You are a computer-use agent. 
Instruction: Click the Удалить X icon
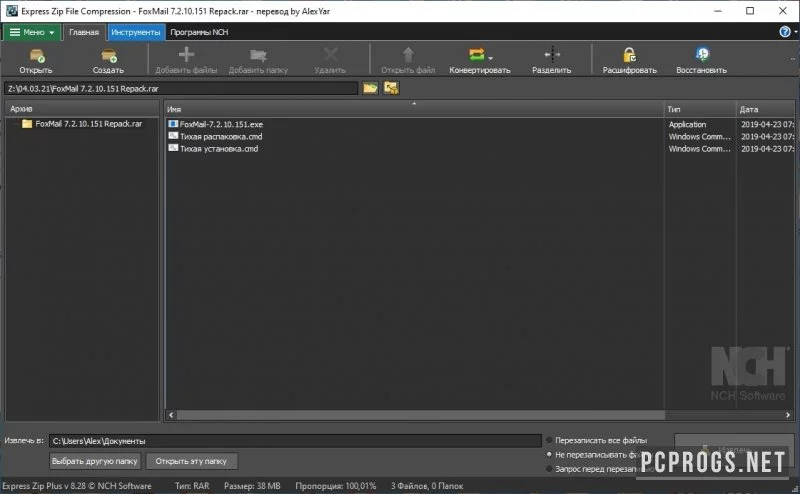tap(331, 54)
